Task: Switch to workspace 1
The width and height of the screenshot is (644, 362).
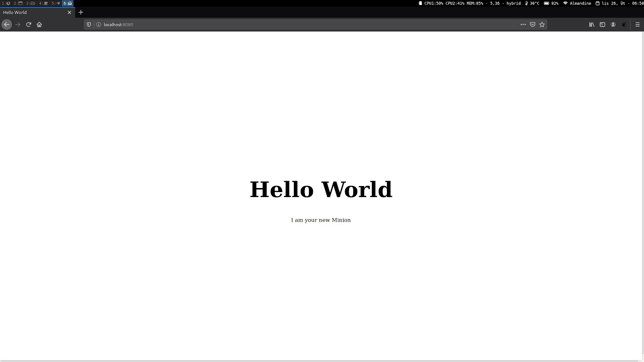Action: [6, 3]
